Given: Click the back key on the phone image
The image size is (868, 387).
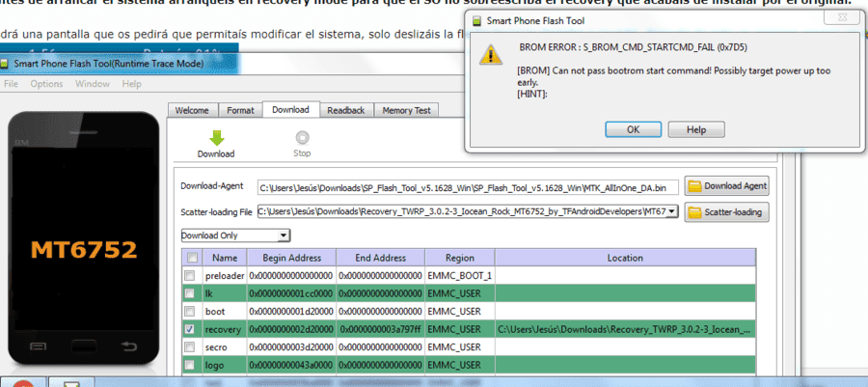Looking at the screenshot, I should pyautogui.click(x=128, y=347).
